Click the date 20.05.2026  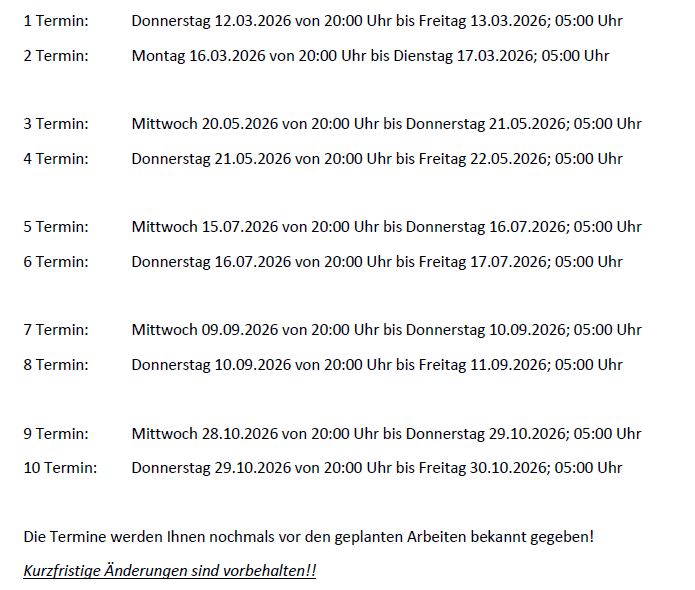click(x=239, y=124)
